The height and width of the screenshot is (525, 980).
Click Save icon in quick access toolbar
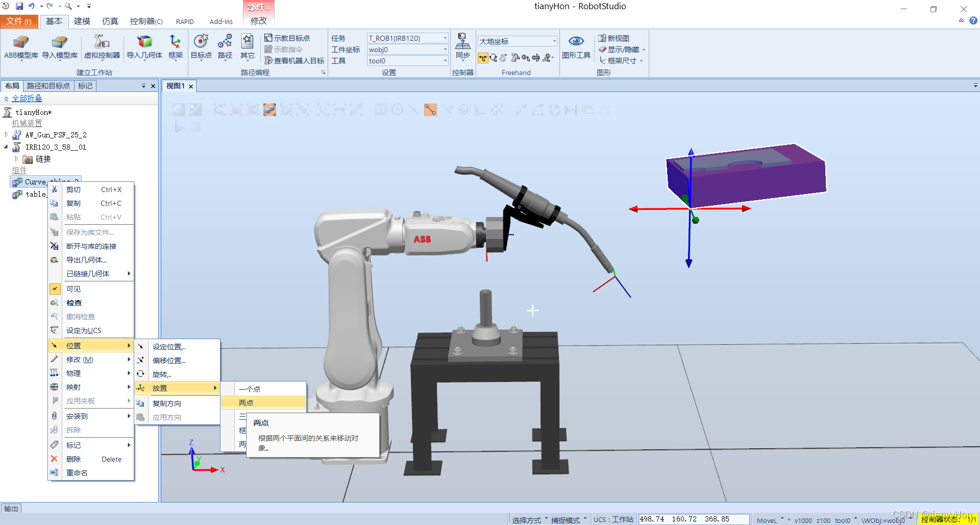[19, 6]
